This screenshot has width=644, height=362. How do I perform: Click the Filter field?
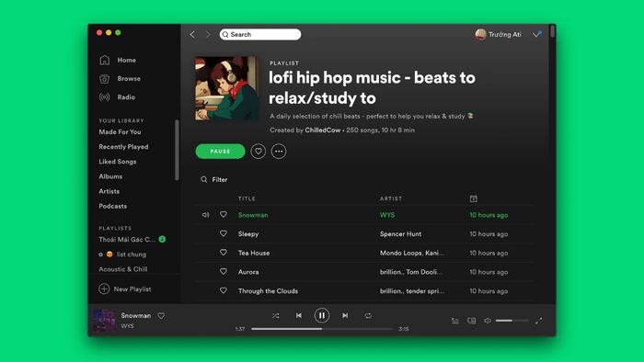pyautogui.click(x=220, y=179)
